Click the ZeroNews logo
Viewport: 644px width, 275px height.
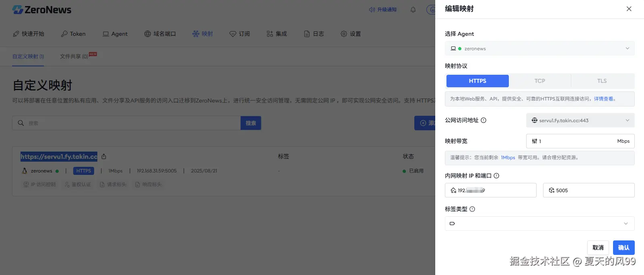[x=42, y=10]
